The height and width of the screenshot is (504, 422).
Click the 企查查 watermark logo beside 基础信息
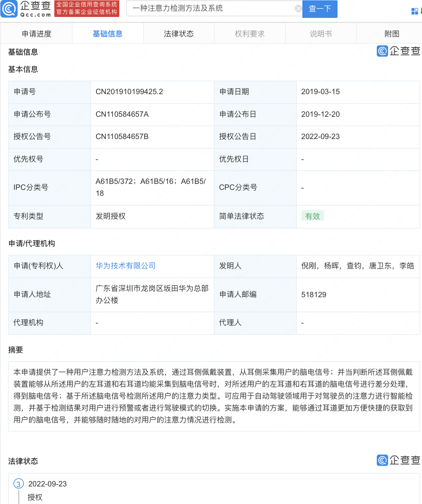click(x=398, y=51)
